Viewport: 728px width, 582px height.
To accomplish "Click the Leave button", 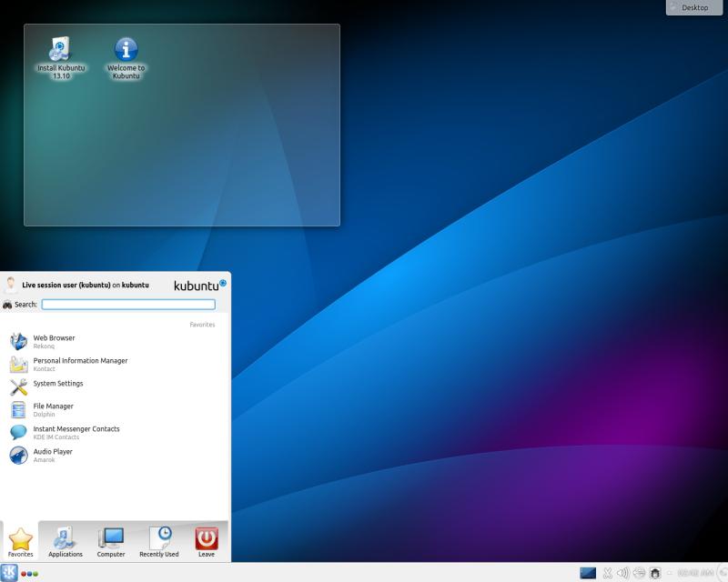I will click(206, 542).
